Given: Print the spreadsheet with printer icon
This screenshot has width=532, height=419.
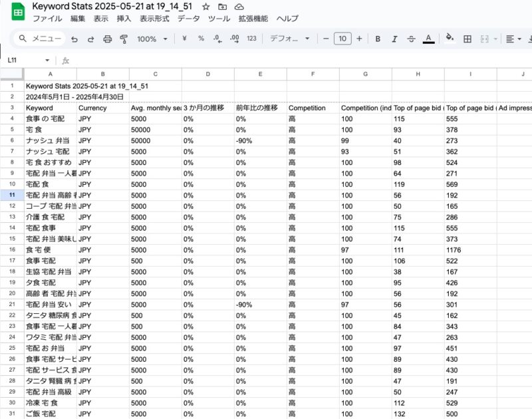Looking at the screenshot, I should point(108,39).
